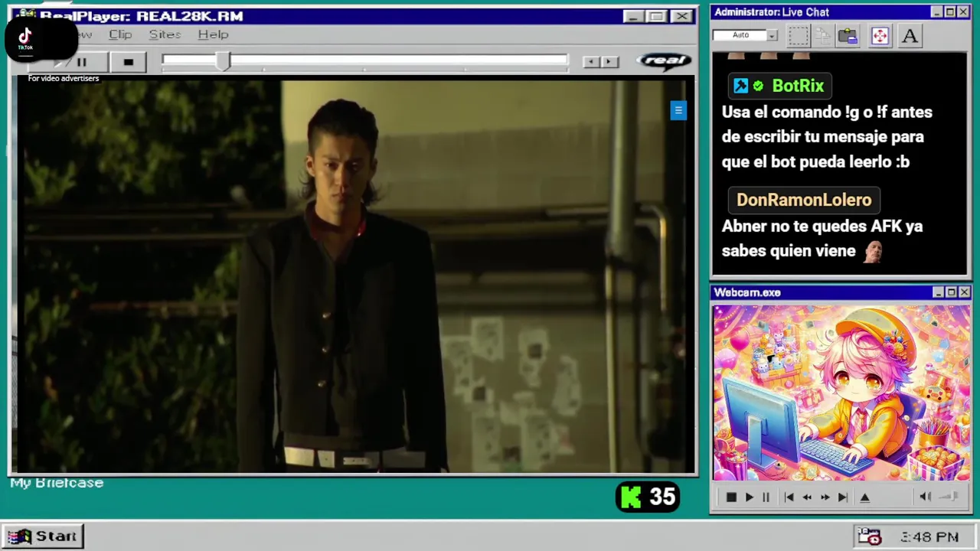
Task: Open the Start menu
Action: pyautogui.click(x=43, y=536)
